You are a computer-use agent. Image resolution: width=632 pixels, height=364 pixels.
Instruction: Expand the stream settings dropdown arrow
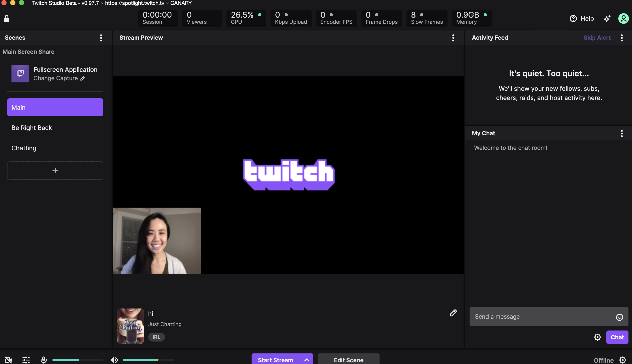pyautogui.click(x=307, y=360)
